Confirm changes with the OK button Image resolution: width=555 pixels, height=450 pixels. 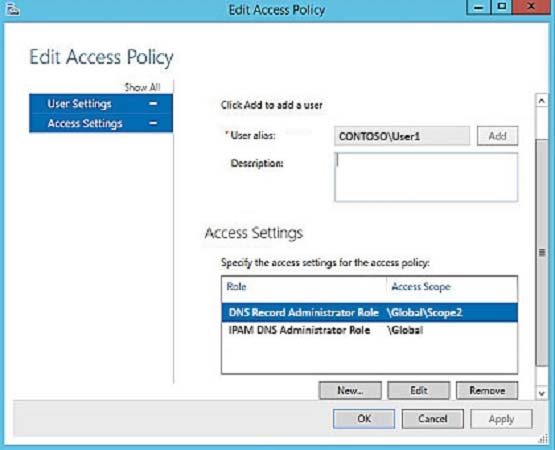364,419
